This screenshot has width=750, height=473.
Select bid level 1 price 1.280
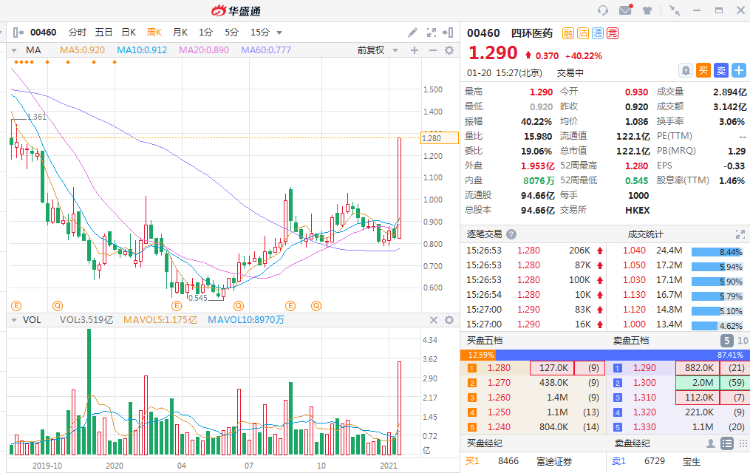pyautogui.click(x=499, y=368)
